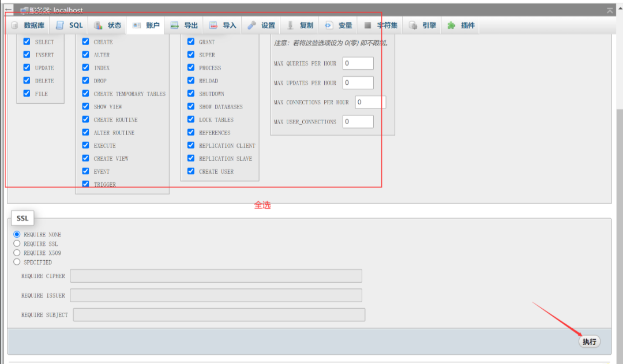Switch to the 状态 (Status) tab
623x364 pixels.
click(107, 25)
